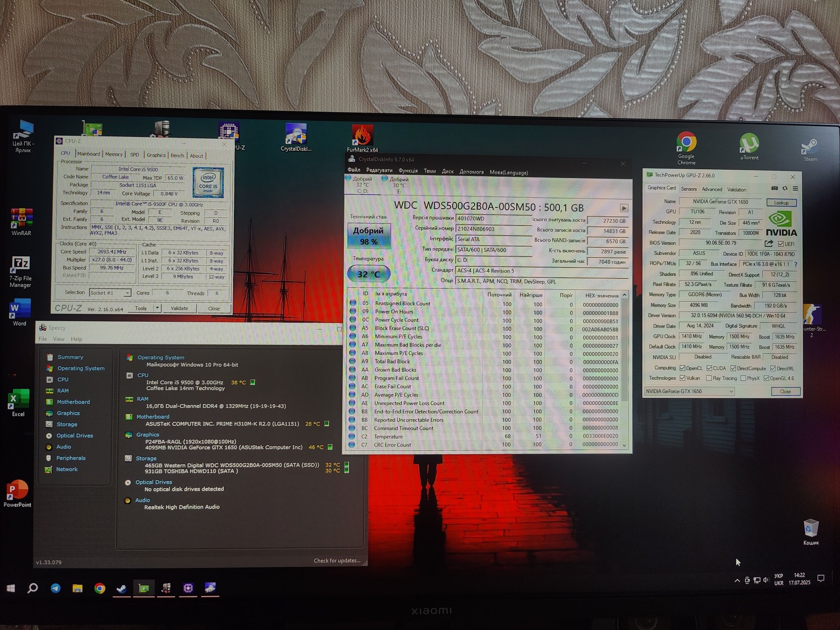Open the Socket #1 selection dropdown
The image size is (840, 630).
[x=110, y=293]
